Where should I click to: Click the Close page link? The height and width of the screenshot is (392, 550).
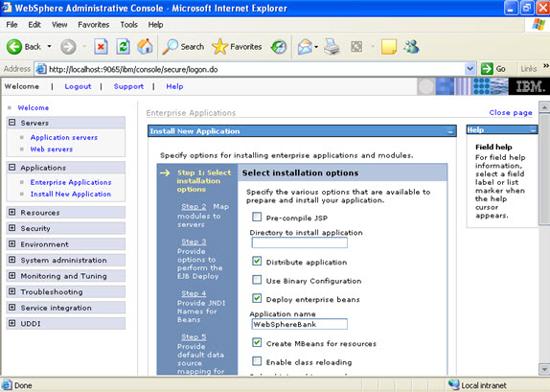pyautogui.click(x=511, y=113)
